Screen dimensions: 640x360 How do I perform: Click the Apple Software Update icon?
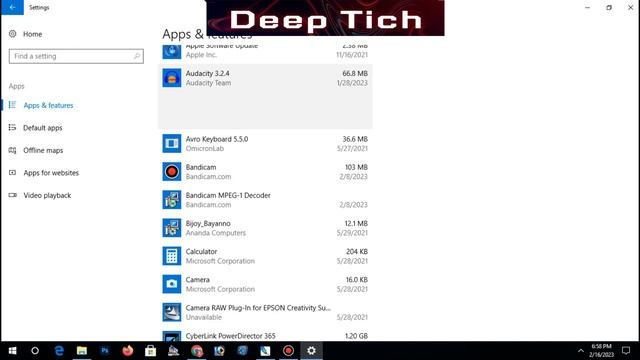tap(172, 51)
